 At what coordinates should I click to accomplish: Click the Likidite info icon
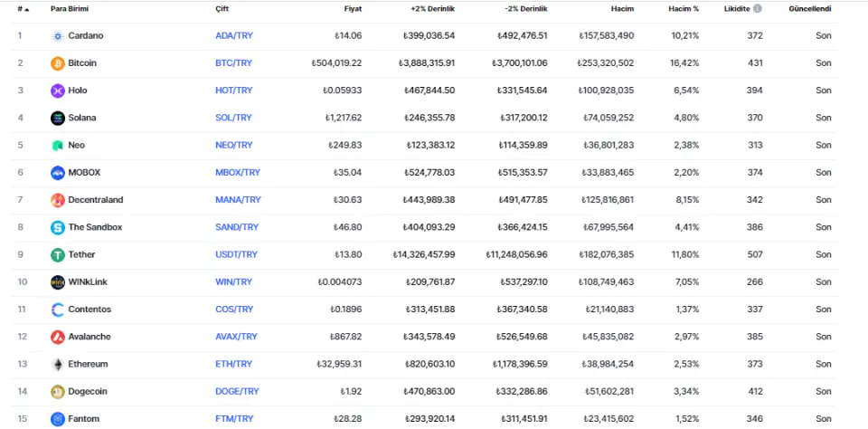758,9
